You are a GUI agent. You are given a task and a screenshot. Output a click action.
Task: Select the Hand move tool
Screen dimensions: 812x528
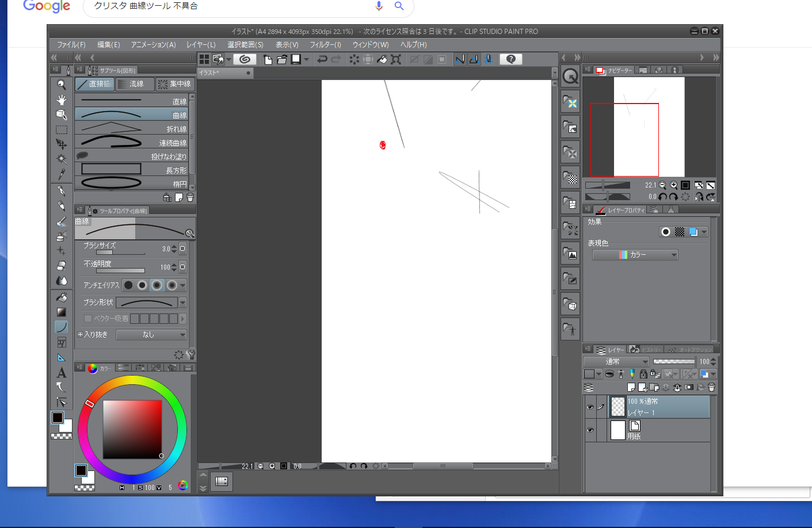tap(61, 100)
